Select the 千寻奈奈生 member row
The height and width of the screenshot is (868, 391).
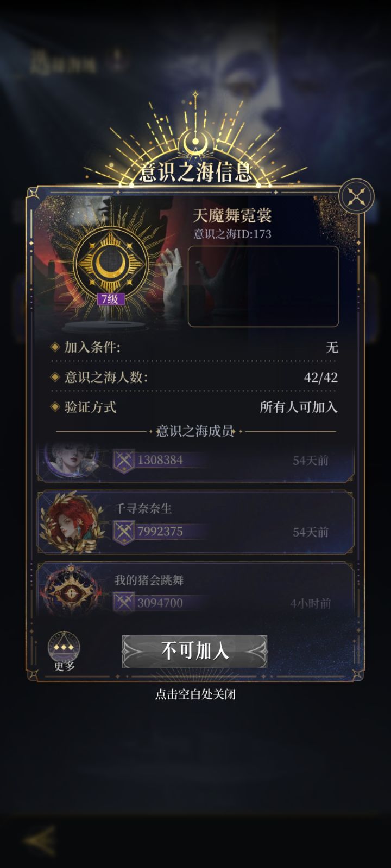point(195,522)
